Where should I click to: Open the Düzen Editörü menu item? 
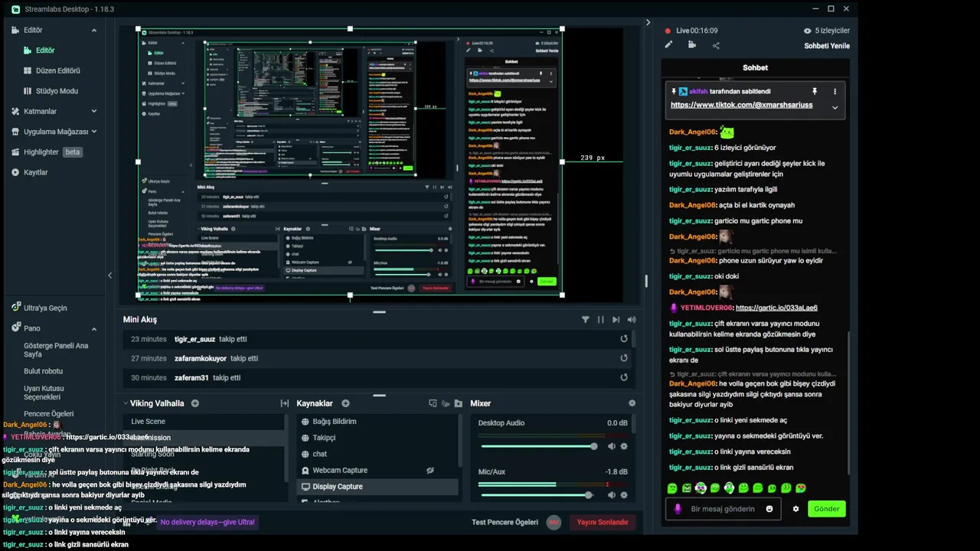pos(57,70)
